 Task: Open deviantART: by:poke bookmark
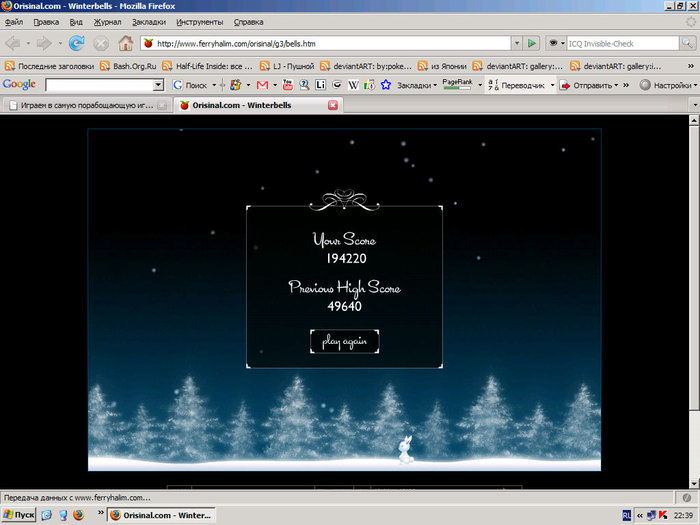[366, 66]
